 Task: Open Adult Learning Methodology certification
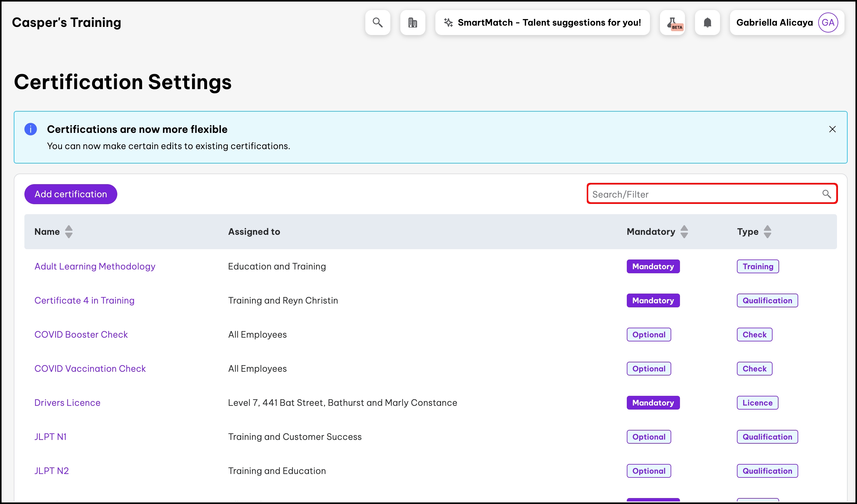(95, 266)
